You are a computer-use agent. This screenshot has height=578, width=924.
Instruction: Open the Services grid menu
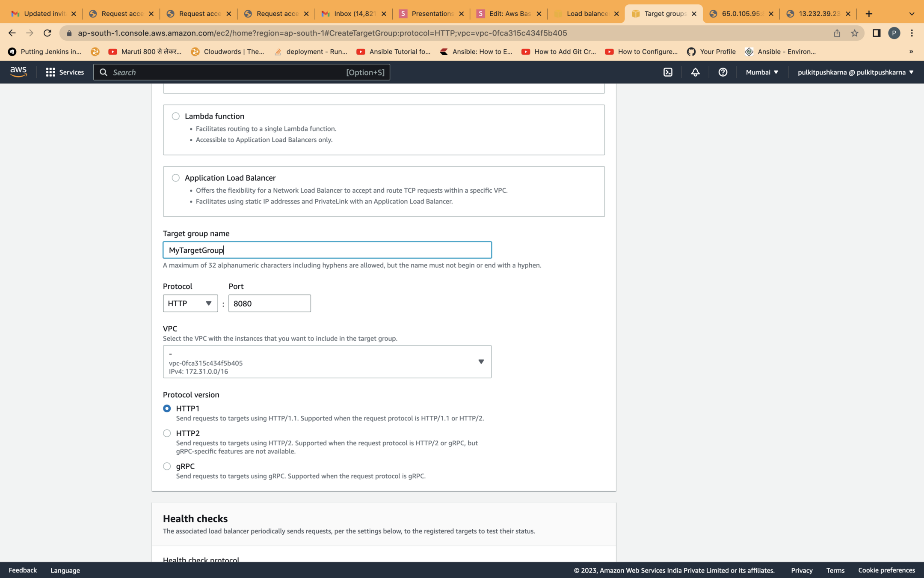[x=65, y=72]
